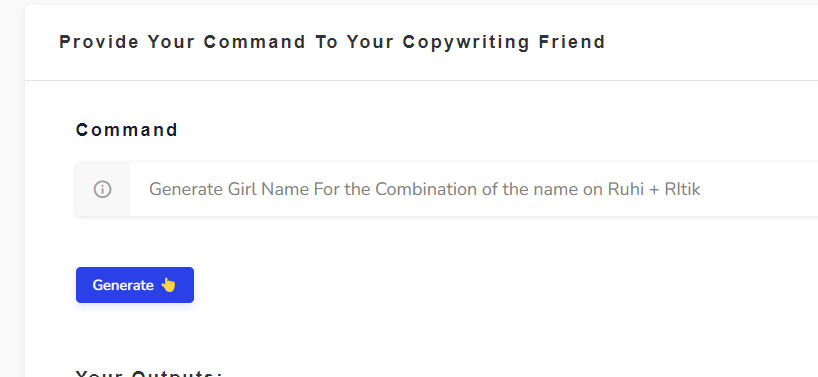Click the Generate text label on blue button
Screen dimensions: 818x377
(x=123, y=285)
